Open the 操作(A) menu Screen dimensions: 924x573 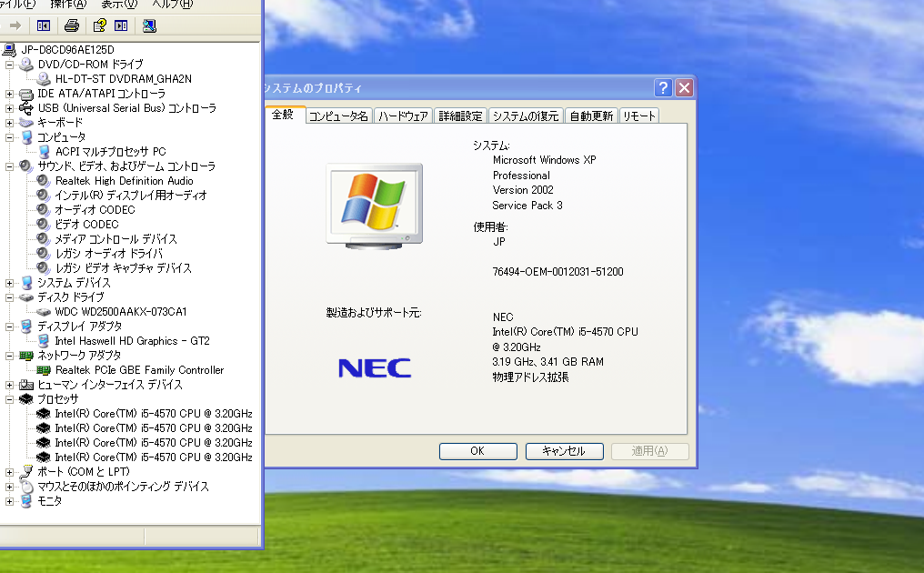[68, 5]
